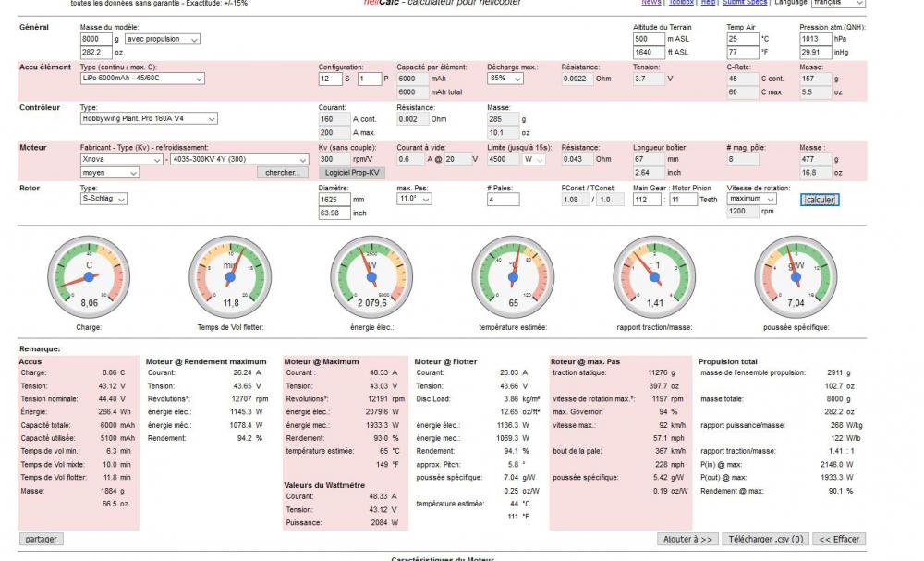Edit the Courant à vide 0.6 A field

click(x=410, y=159)
